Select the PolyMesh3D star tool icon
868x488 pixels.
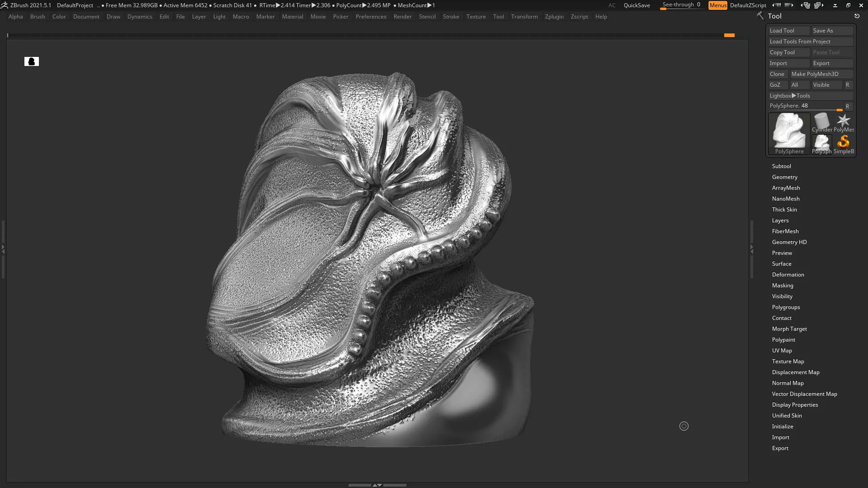[844, 122]
